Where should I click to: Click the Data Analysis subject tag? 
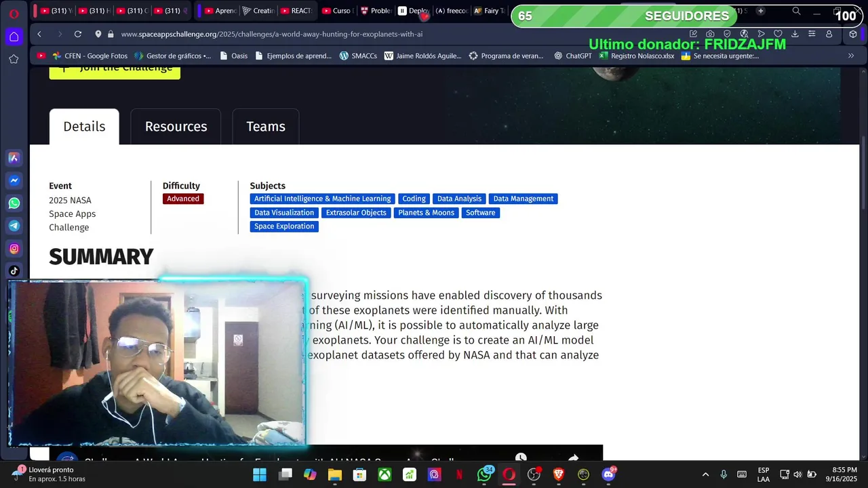point(459,199)
